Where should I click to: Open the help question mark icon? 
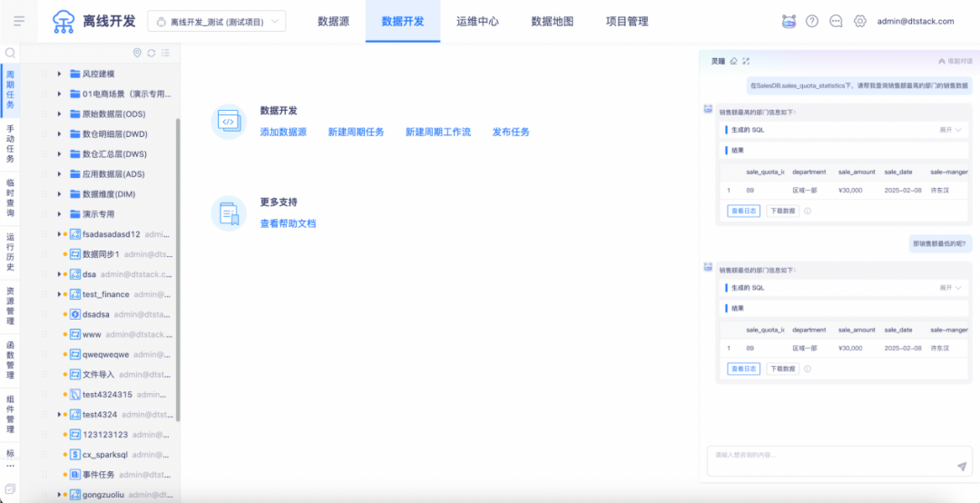click(812, 21)
